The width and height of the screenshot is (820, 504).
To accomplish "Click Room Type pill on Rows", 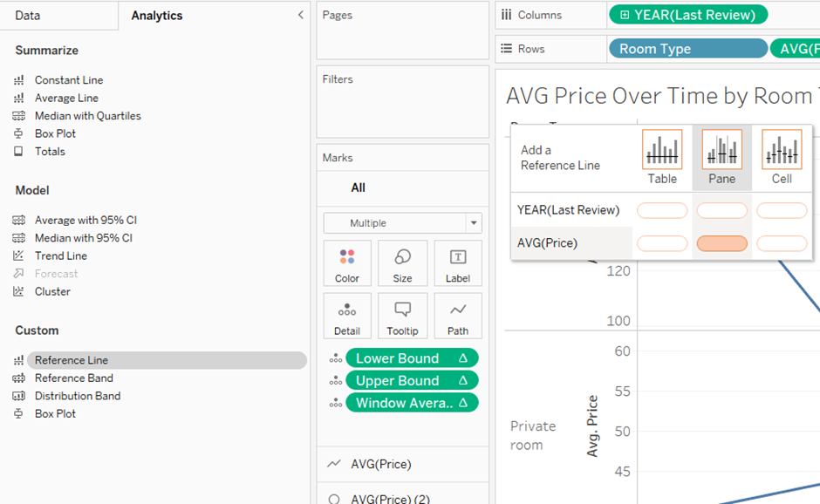I will click(x=688, y=49).
